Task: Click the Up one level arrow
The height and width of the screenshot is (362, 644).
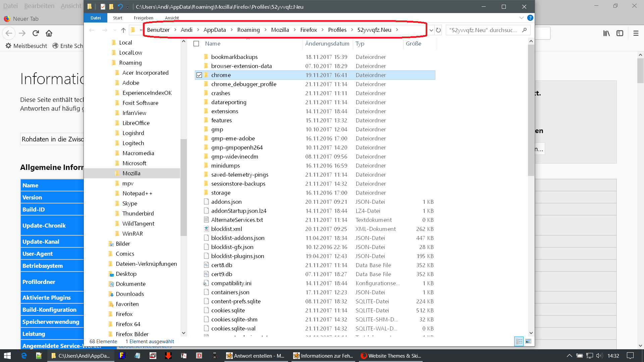Action: pos(123,30)
